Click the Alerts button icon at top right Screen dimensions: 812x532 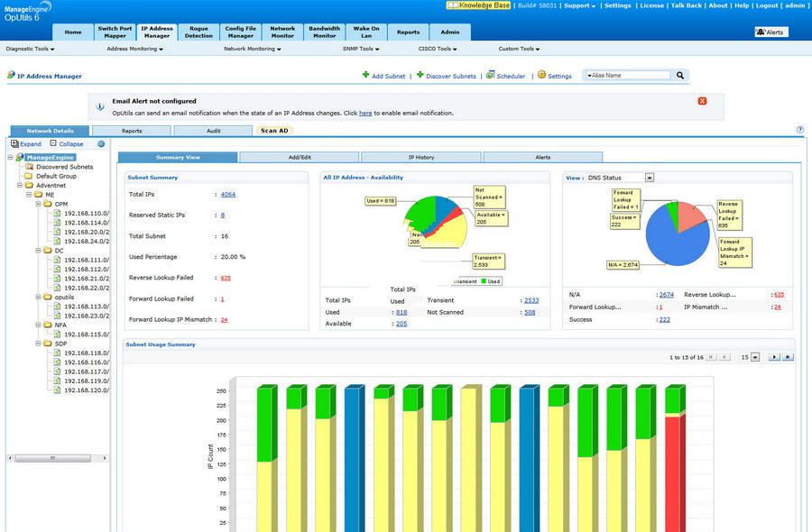(761, 32)
